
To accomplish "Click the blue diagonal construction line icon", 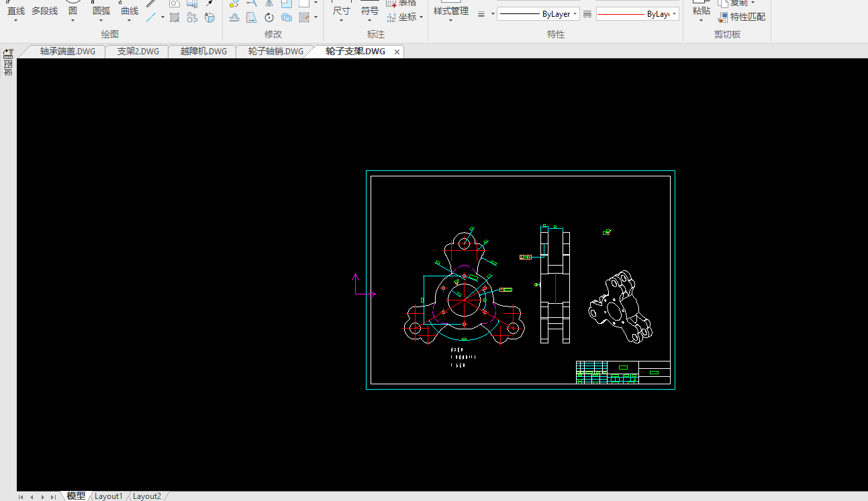I will [152, 17].
